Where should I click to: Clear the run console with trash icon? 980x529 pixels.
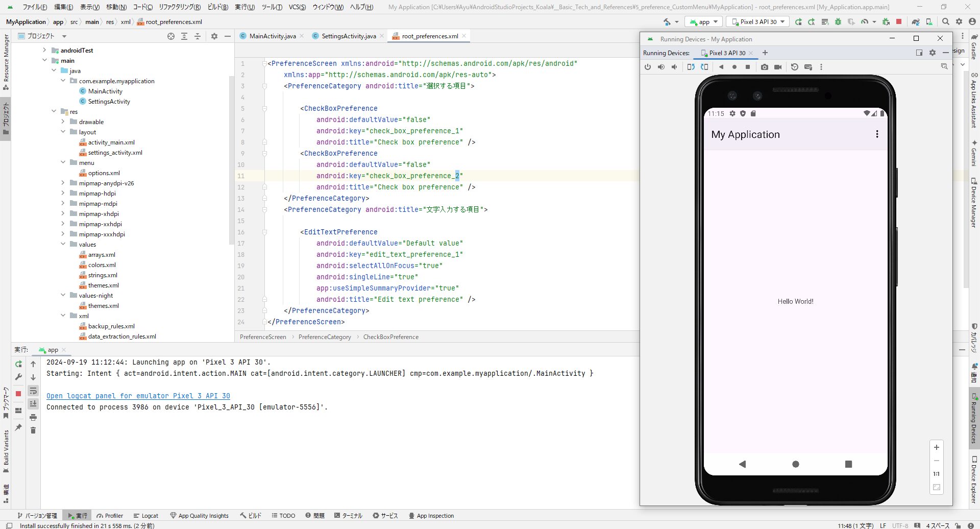pos(33,430)
